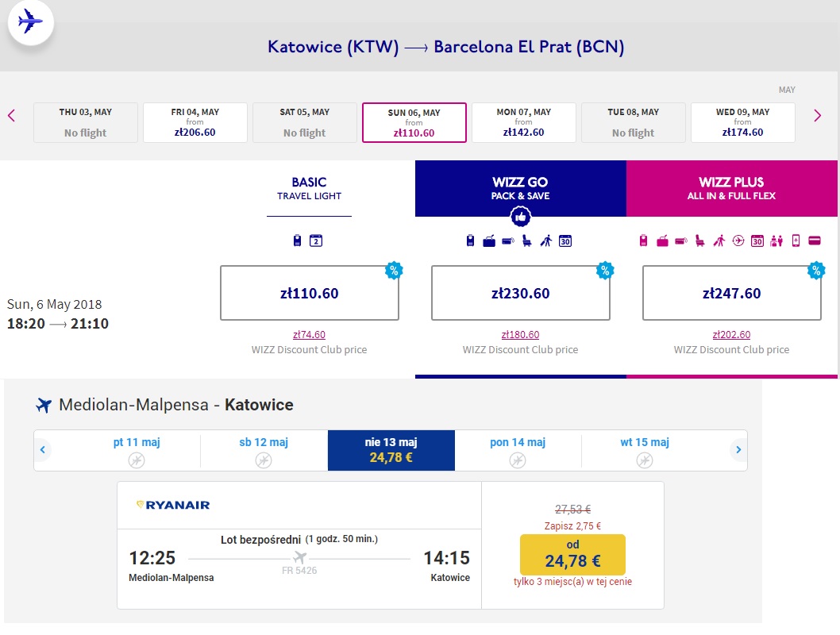Click the WIZZ GO 30-day calendar icon
This screenshot has height=635, width=840.
click(x=565, y=241)
